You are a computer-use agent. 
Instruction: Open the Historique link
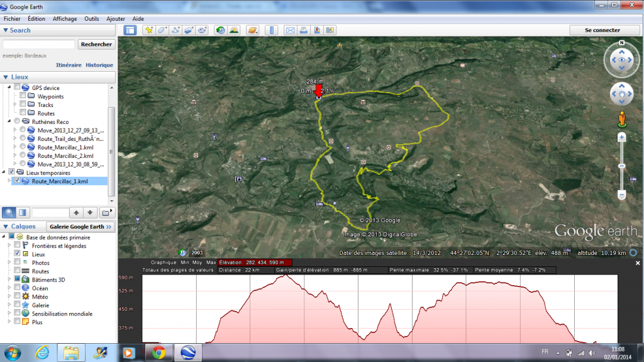[99, 65]
